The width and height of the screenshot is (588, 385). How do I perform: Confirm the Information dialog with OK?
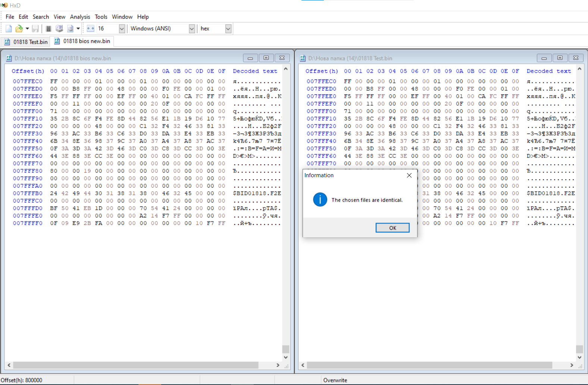point(392,228)
